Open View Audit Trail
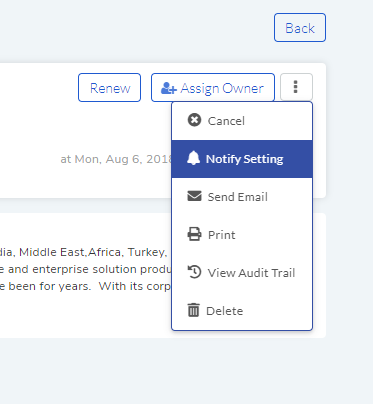373x404 pixels. (242, 273)
